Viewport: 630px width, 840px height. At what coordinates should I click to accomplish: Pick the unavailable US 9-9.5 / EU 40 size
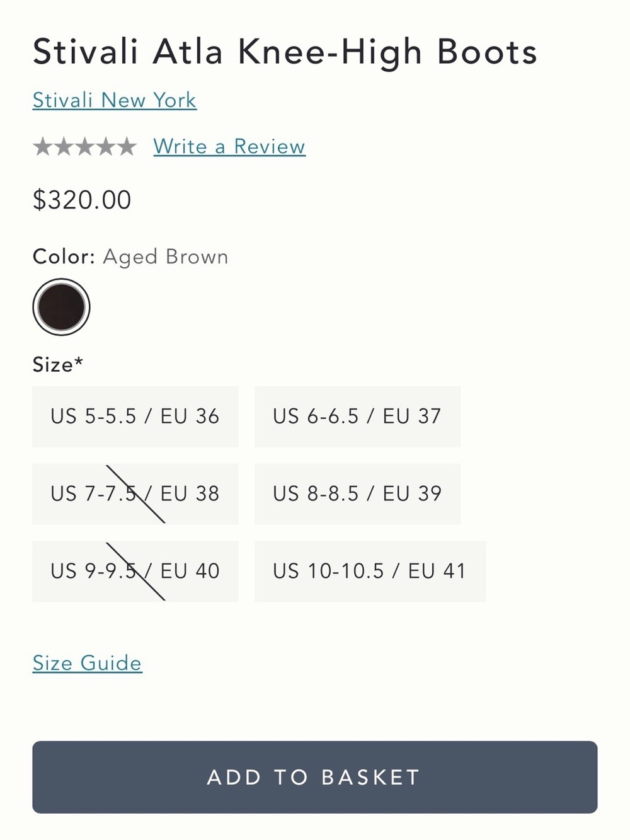(x=135, y=572)
